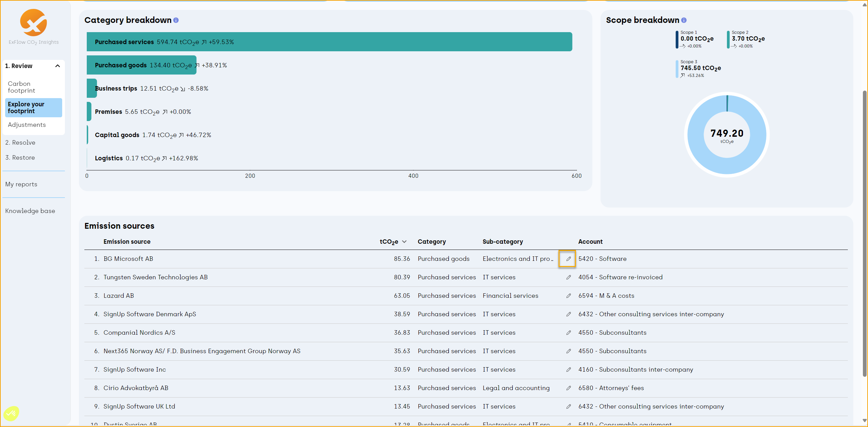The height and width of the screenshot is (427, 868).
Task: Click the edit pencil icon for Lazard AB
Action: point(567,296)
